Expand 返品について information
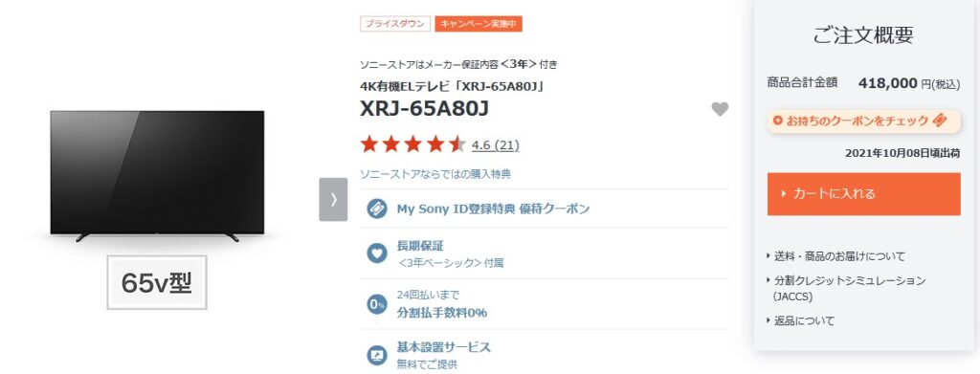This screenshot has height=374, width=980. (x=801, y=321)
